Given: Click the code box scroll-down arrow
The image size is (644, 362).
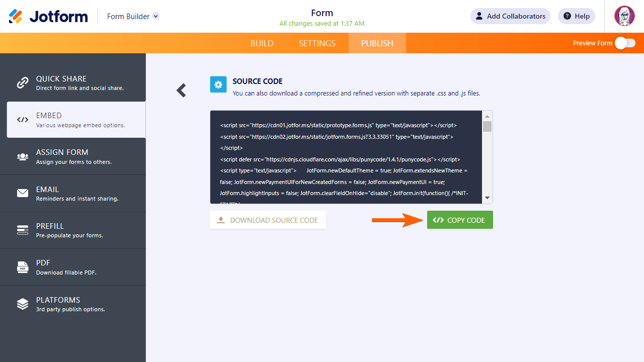Looking at the screenshot, I should [487, 198].
